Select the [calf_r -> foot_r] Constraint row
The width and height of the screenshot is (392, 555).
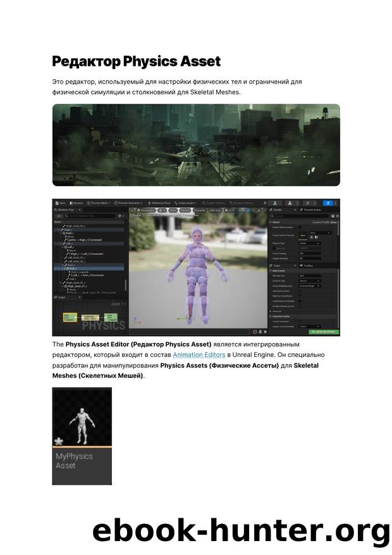click(86, 275)
